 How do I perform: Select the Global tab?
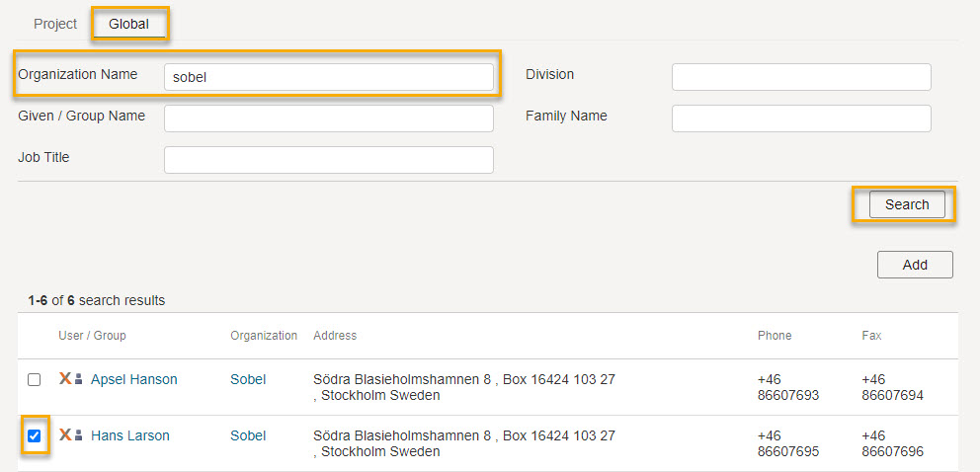[128, 25]
